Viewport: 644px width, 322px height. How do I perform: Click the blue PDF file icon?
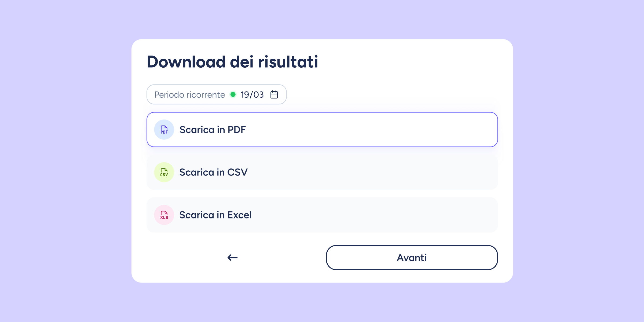(164, 130)
